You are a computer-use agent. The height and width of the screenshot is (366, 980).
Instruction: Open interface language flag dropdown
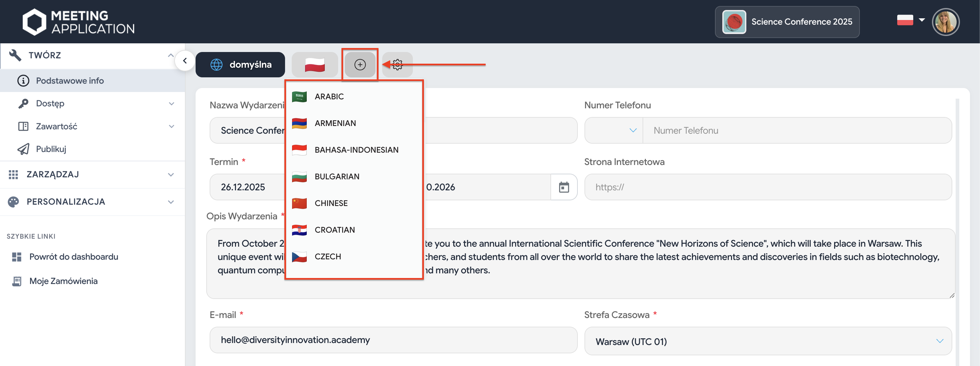(910, 20)
